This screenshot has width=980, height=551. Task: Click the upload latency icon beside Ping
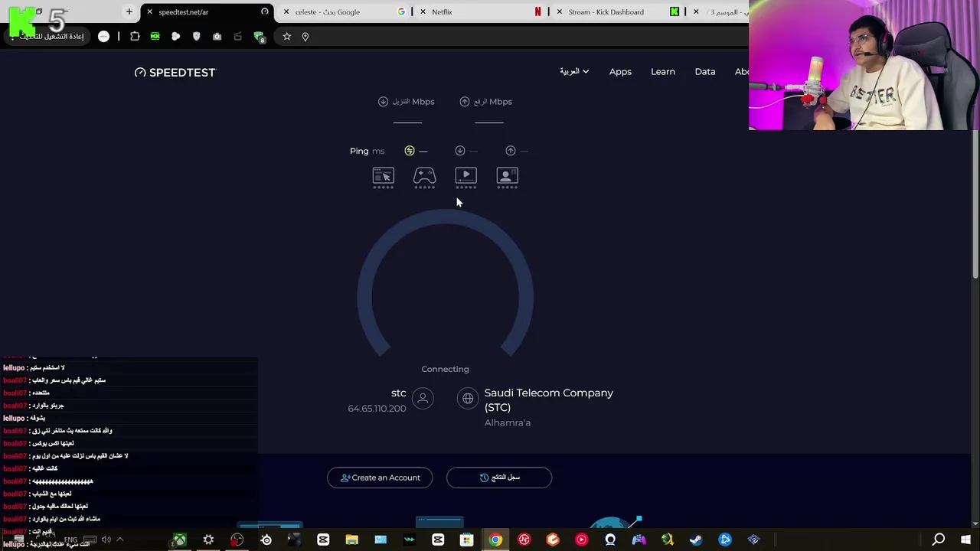[510, 151]
